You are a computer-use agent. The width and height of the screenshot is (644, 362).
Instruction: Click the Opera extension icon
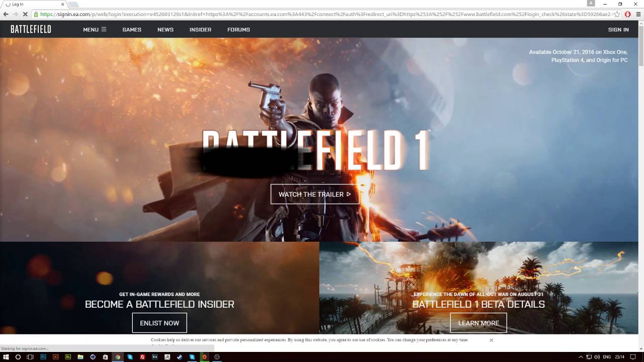[x=628, y=14]
